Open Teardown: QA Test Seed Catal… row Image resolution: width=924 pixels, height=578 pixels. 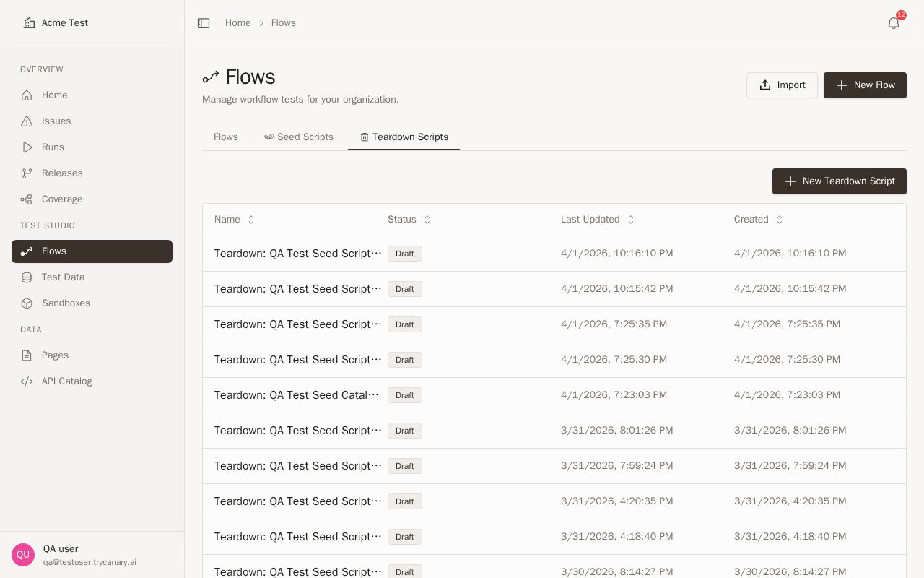click(x=554, y=395)
